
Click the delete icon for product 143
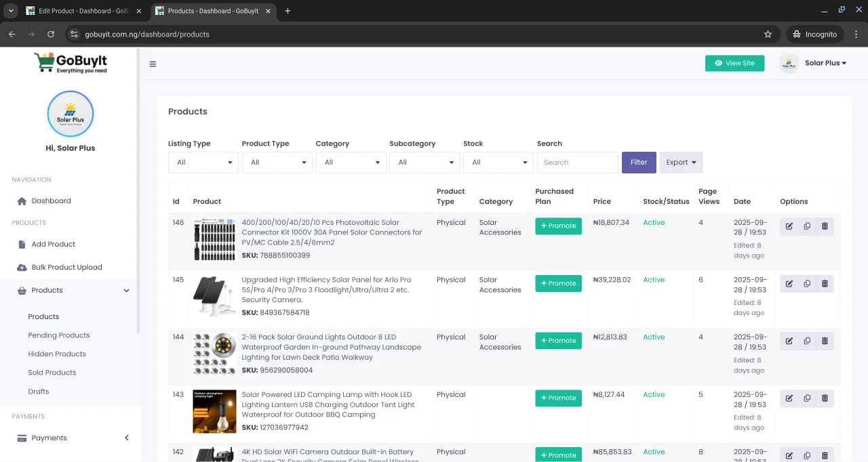click(825, 398)
